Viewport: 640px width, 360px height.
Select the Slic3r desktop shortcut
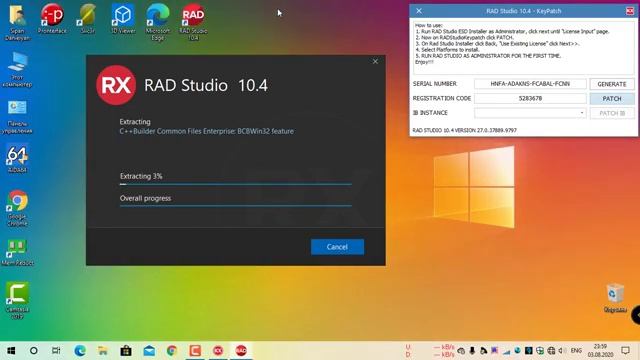[87, 18]
